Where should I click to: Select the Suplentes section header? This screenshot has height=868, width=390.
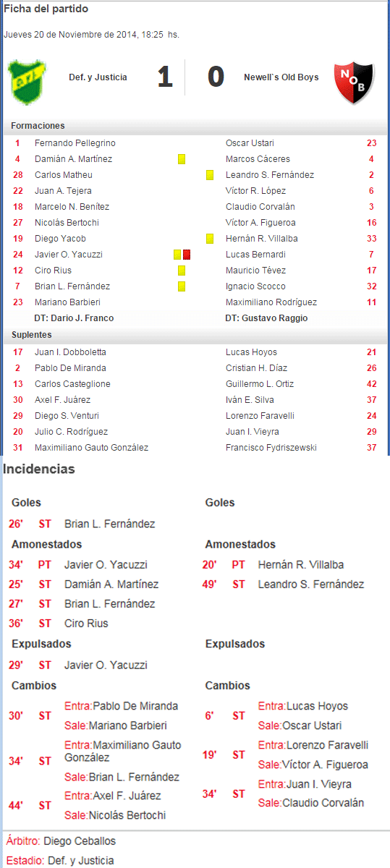point(33,335)
